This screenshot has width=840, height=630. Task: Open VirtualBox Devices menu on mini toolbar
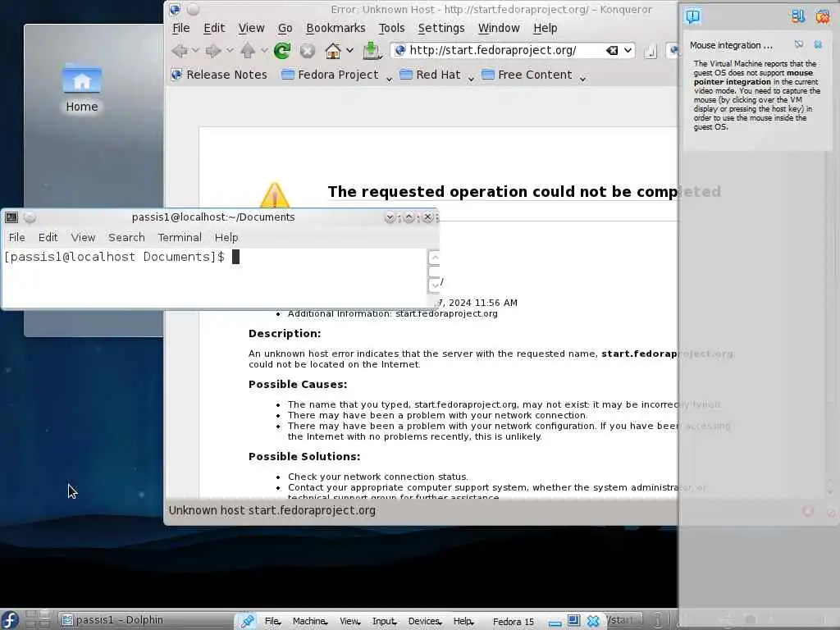(x=425, y=622)
